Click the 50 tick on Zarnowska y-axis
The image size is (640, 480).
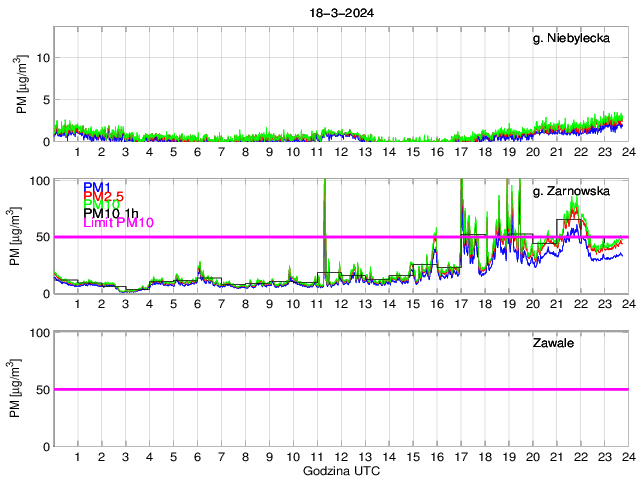[43, 237]
